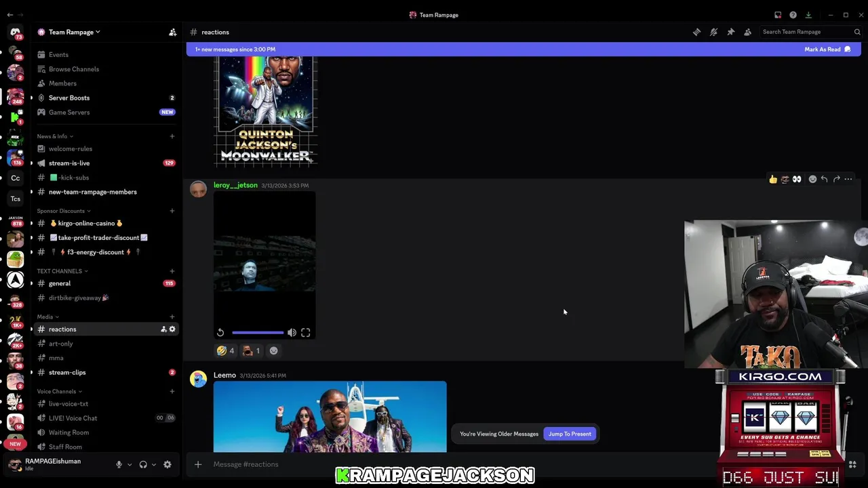Click the Search Team Rampage field

[x=810, y=32]
